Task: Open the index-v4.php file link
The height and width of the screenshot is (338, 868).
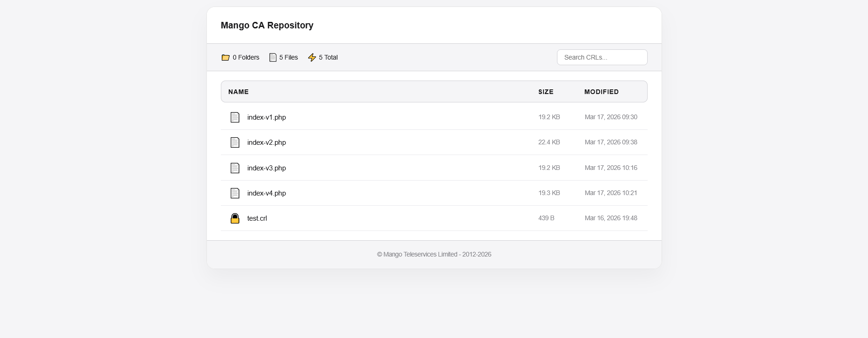Action: pyautogui.click(x=266, y=193)
